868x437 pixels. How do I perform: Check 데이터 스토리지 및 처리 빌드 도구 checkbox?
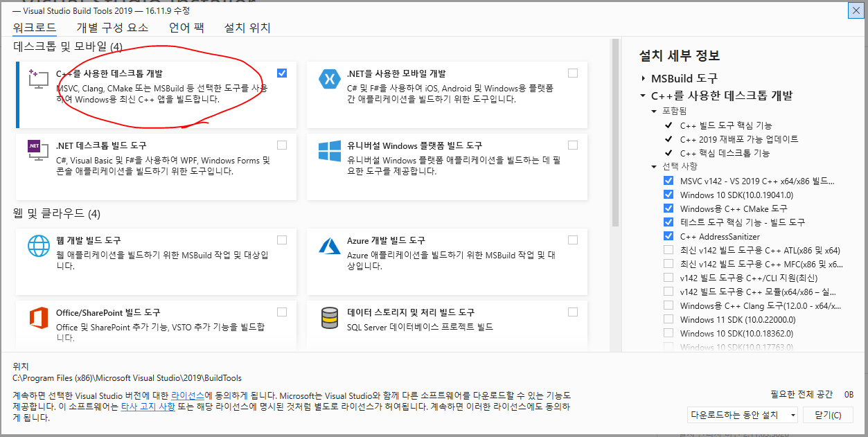pyautogui.click(x=573, y=312)
